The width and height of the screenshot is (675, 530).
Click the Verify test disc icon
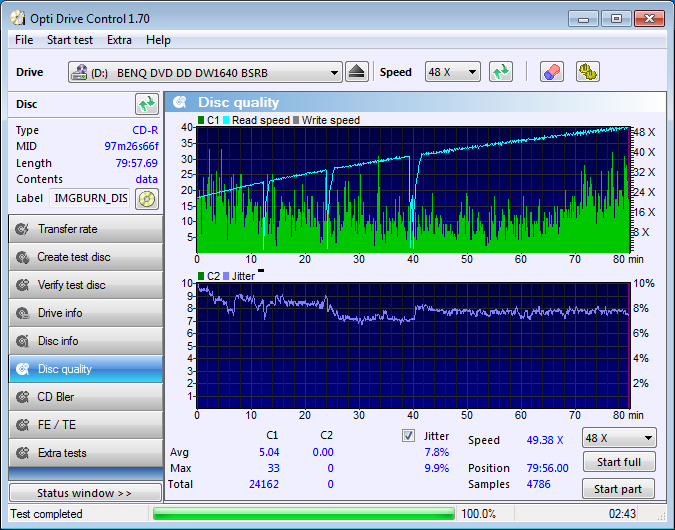click(22, 285)
